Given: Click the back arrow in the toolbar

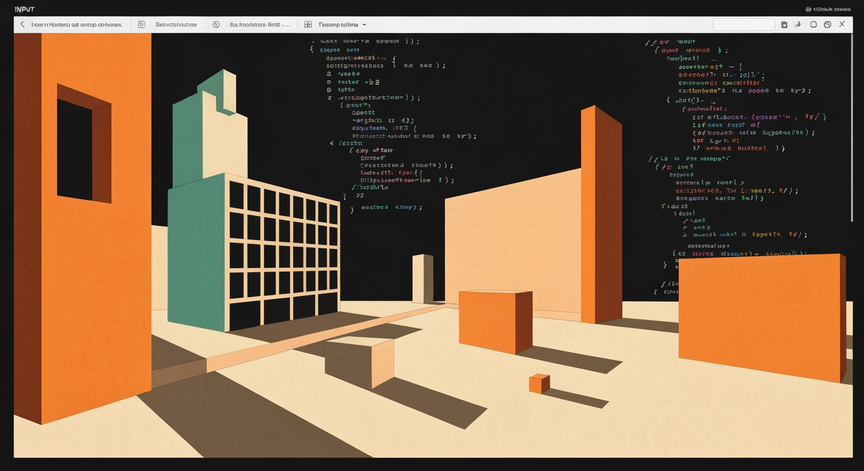Looking at the screenshot, I should click(22, 24).
